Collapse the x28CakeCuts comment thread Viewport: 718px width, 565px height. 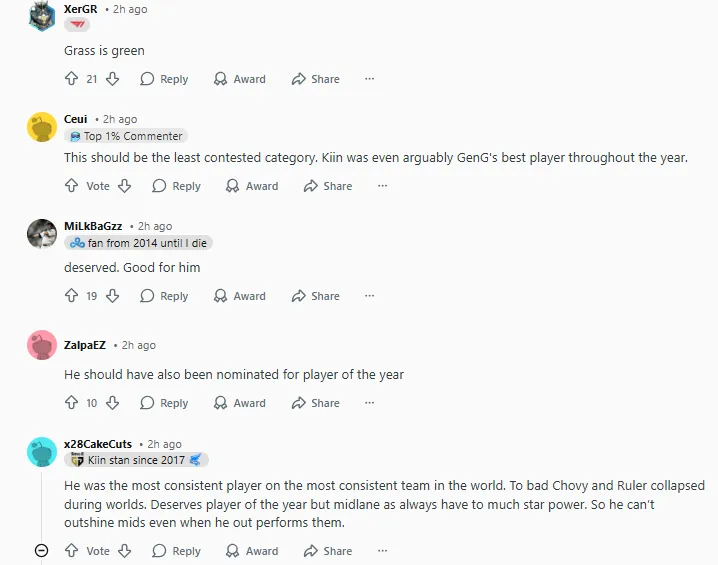click(41, 551)
